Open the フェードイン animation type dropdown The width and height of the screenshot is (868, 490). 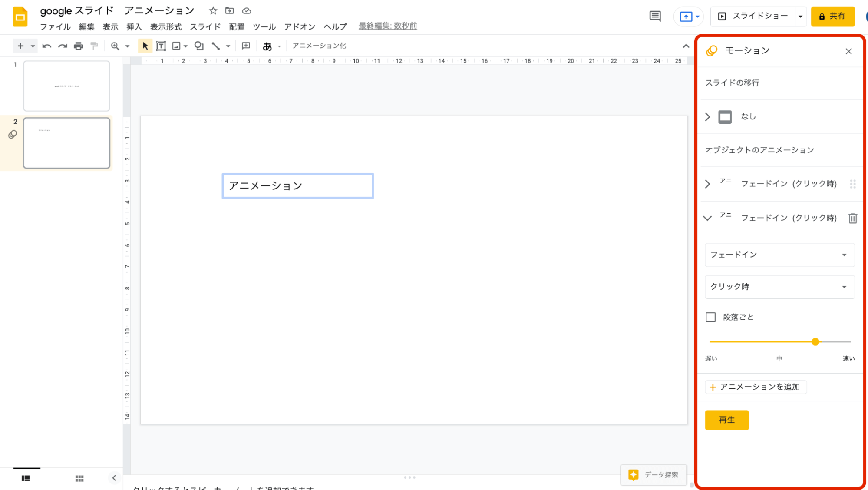780,255
